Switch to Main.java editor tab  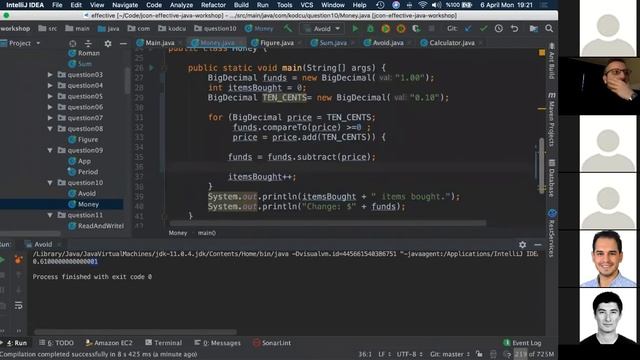(159, 43)
